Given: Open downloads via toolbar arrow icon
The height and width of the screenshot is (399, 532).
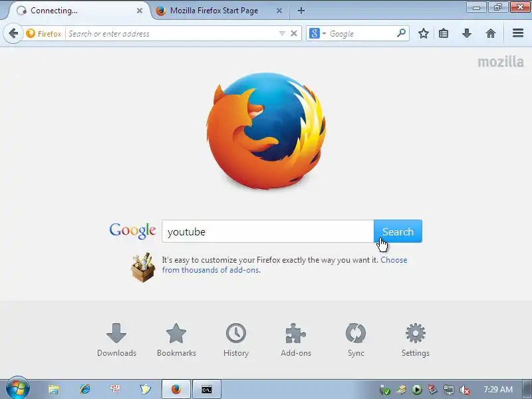Looking at the screenshot, I should point(467,33).
